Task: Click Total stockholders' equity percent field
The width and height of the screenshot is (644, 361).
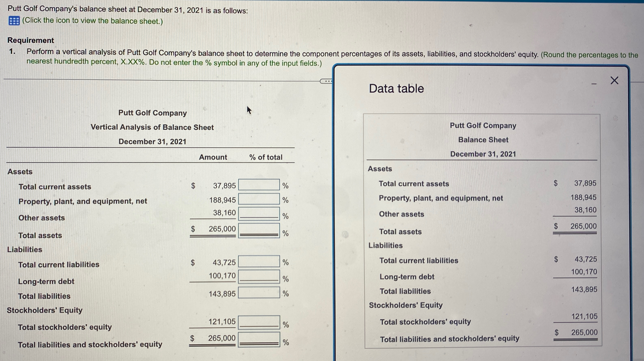Action: (259, 322)
